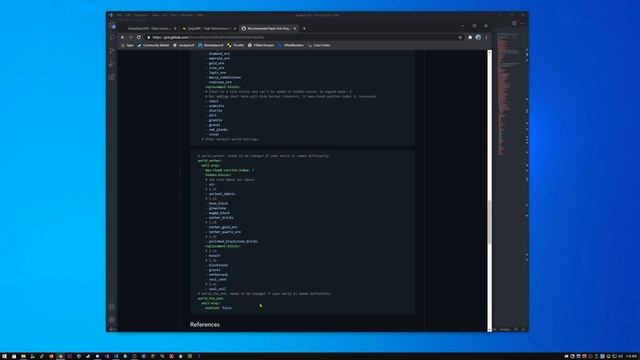Close the SpigotMC tab
This screenshot has width=640, height=360.
pyautogui.click(x=235, y=29)
